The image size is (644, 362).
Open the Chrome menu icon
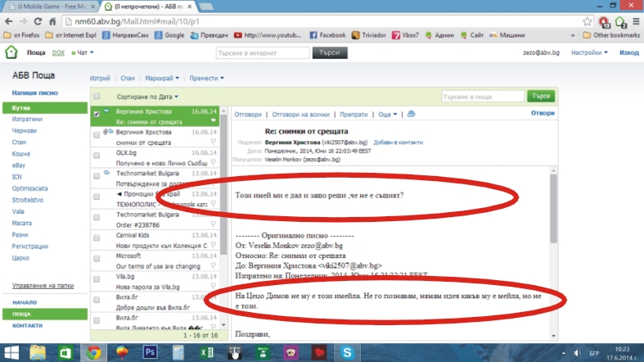tap(635, 21)
